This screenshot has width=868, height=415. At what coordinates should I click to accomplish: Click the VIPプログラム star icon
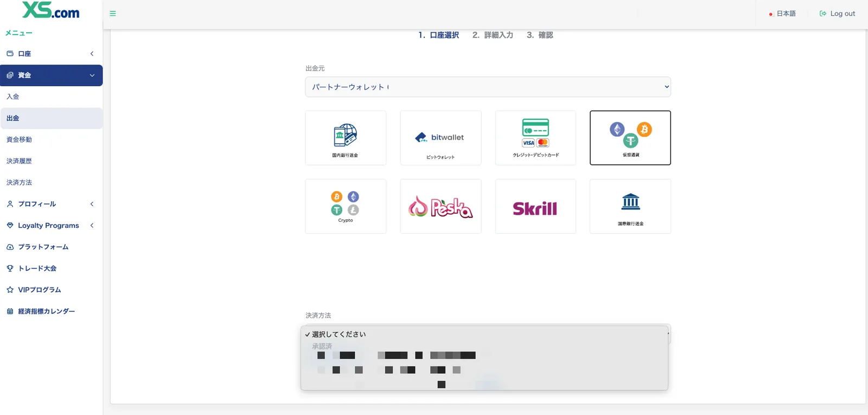pos(10,290)
